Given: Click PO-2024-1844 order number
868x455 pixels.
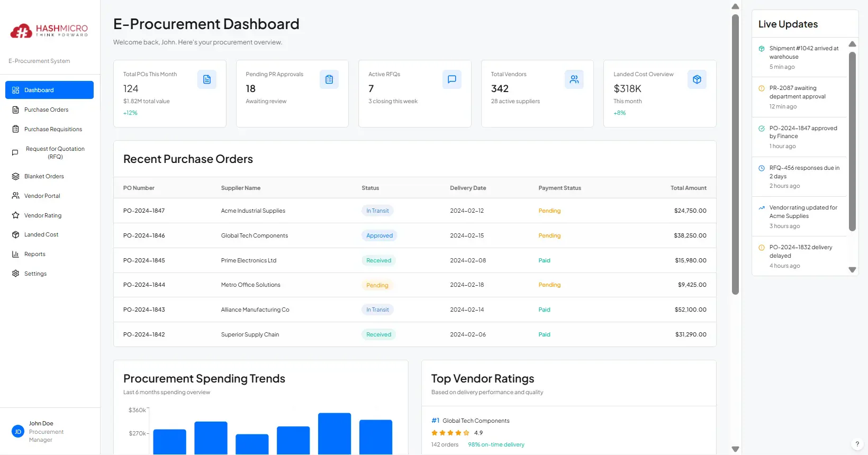Looking at the screenshot, I should click(x=144, y=285).
